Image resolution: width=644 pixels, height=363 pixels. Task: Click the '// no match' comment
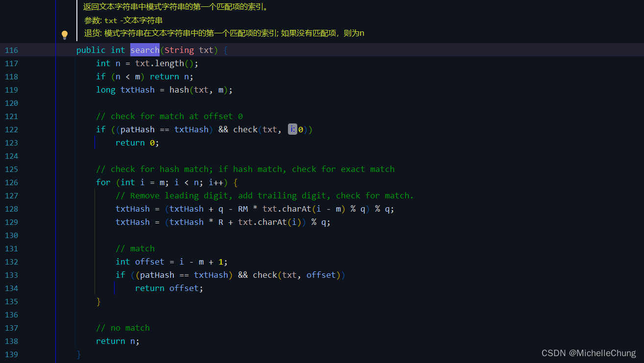tap(123, 328)
